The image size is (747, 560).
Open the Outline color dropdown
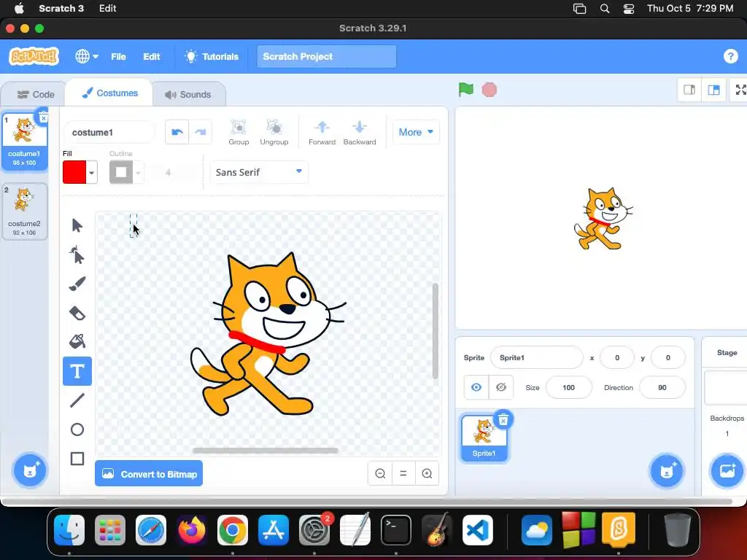[x=138, y=172]
